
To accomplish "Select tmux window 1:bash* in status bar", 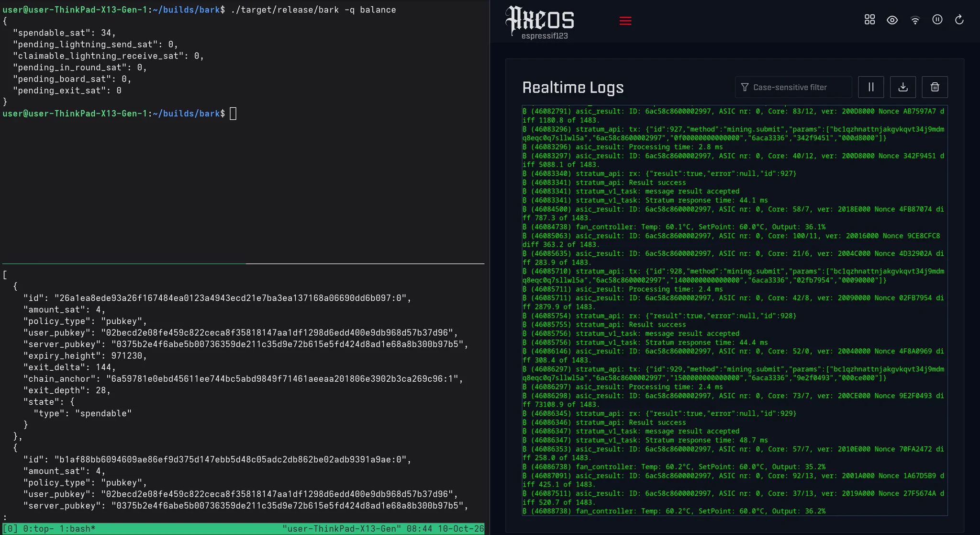I will 78,529.
